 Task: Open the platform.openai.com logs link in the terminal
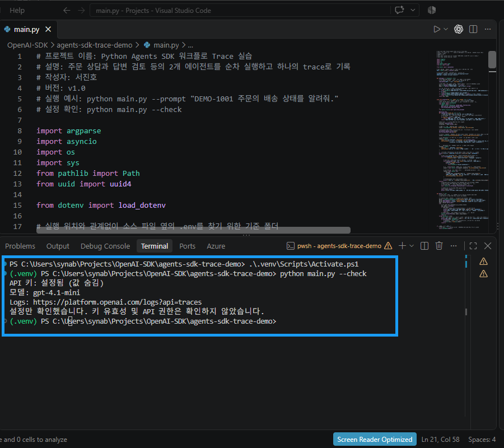tap(118, 302)
